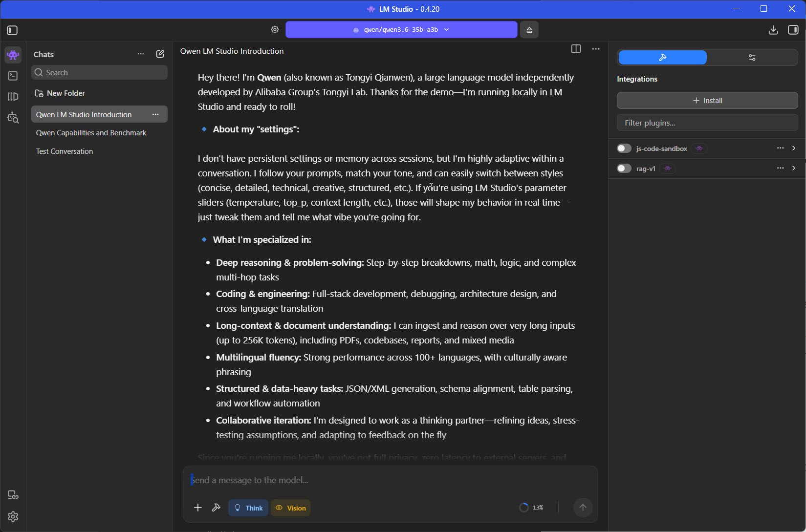The height and width of the screenshot is (532, 806).
Task: Create a new chat with compose icon
Action: 160,54
